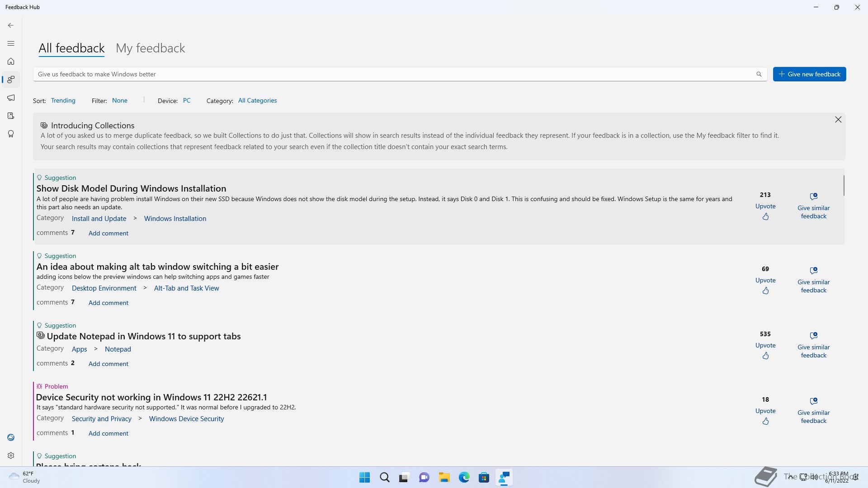Click Apps category link
Screen dimensions: 868x488
tap(79, 349)
